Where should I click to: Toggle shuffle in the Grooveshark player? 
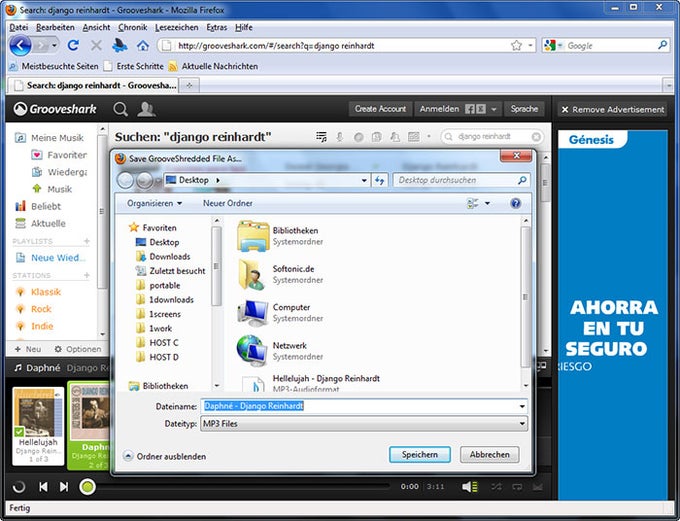point(496,487)
